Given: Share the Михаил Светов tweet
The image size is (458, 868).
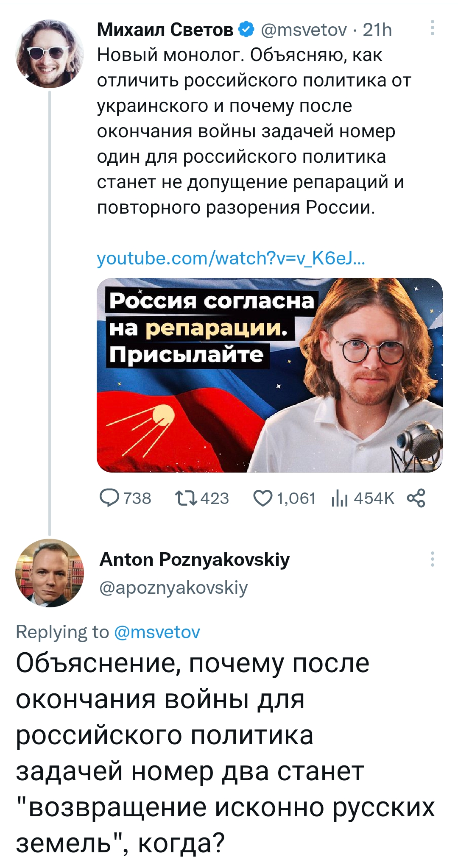Looking at the screenshot, I should (416, 498).
